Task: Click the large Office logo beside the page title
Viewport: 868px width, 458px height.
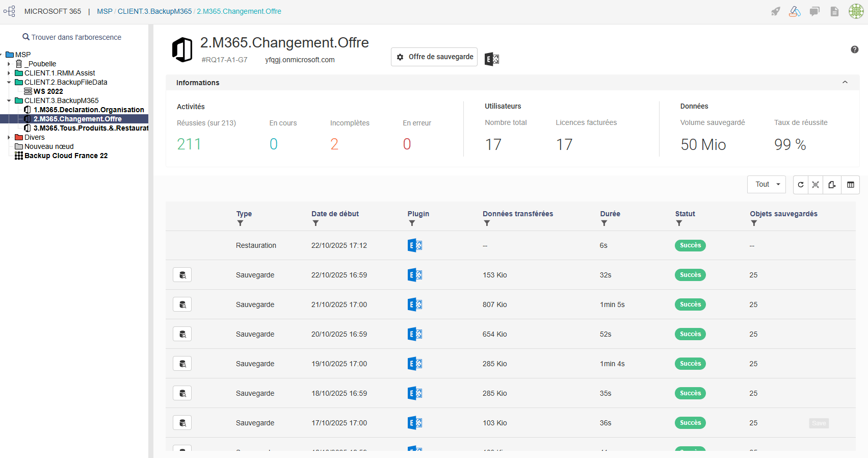Action: pos(182,49)
